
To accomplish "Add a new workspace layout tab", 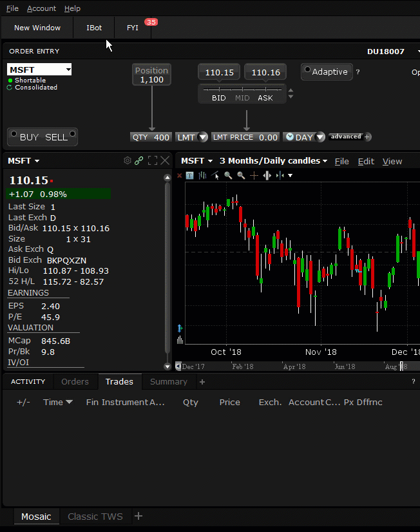I will (138, 516).
